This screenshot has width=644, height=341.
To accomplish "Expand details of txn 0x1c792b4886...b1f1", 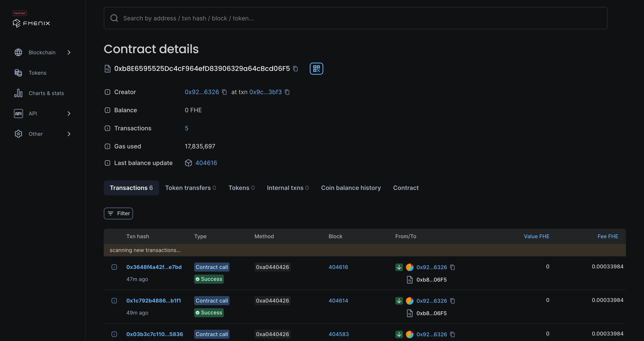I will point(114,301).
